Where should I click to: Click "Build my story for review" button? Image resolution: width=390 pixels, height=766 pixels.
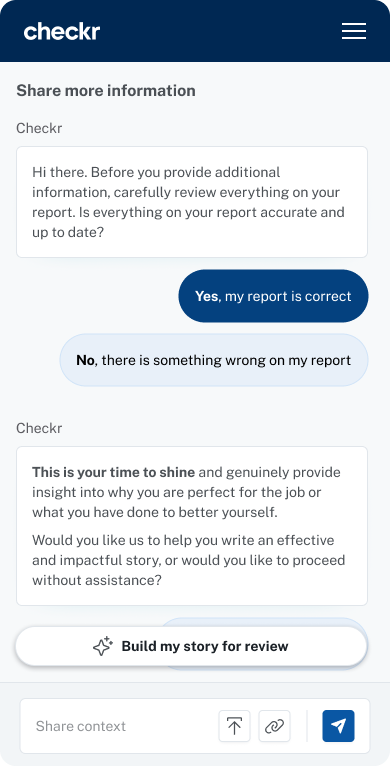(191, 646)
